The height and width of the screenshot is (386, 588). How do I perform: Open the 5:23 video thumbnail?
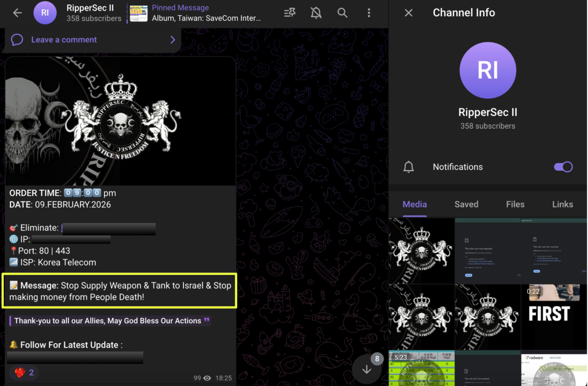coord(421,368)
